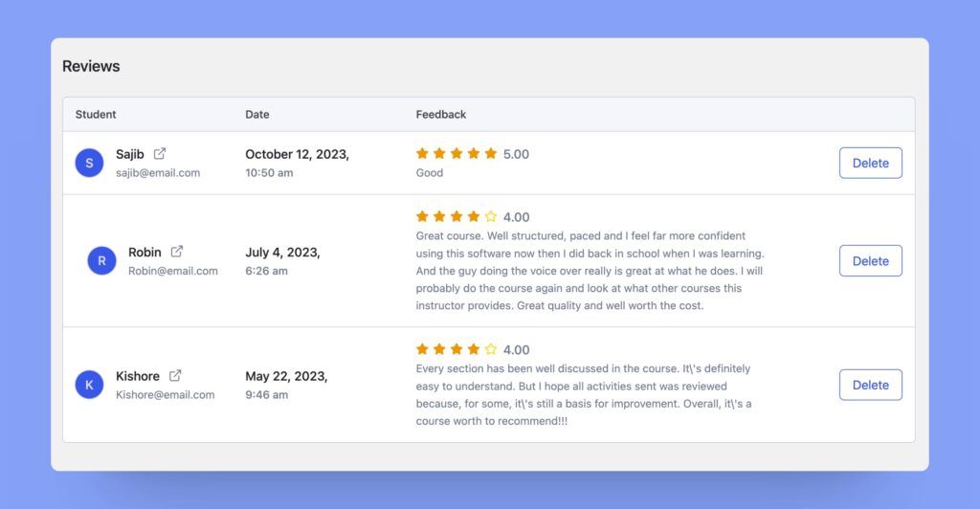This screenshot has width=980, height=509.
Task: Click the October 12, 2023 date
Action: (297, 153)
